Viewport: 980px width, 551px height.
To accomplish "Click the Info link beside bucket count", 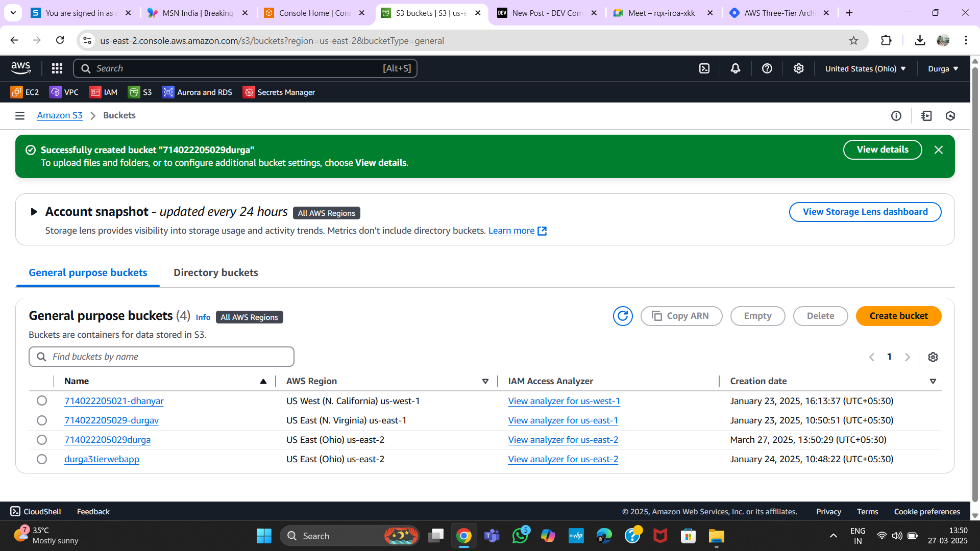I will 203,317.
